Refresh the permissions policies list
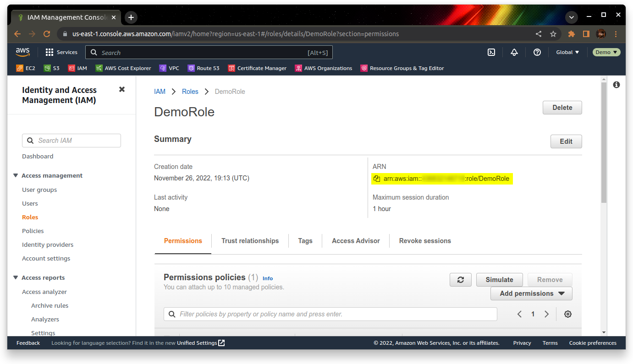This screenshot has height=364, width=633. click(x=461, y=280)
